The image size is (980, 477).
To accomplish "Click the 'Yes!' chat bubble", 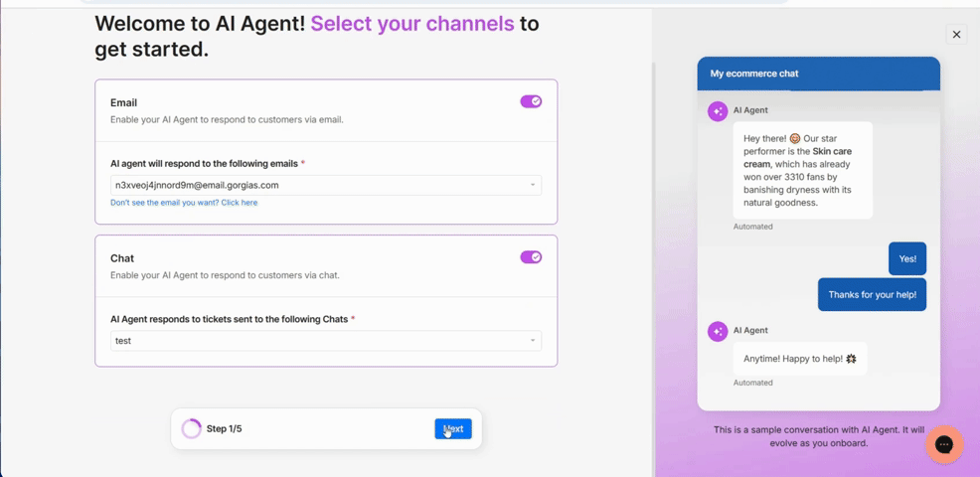I will [906, 258].
